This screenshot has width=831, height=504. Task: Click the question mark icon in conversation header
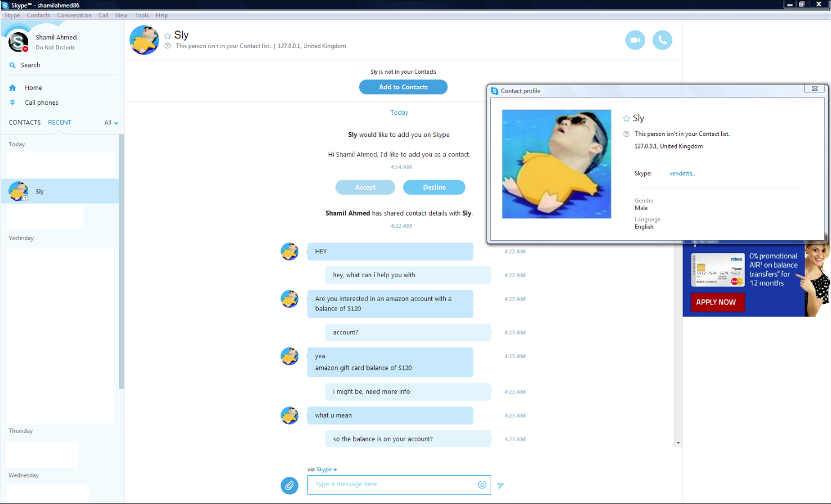[x=167, y=46]
